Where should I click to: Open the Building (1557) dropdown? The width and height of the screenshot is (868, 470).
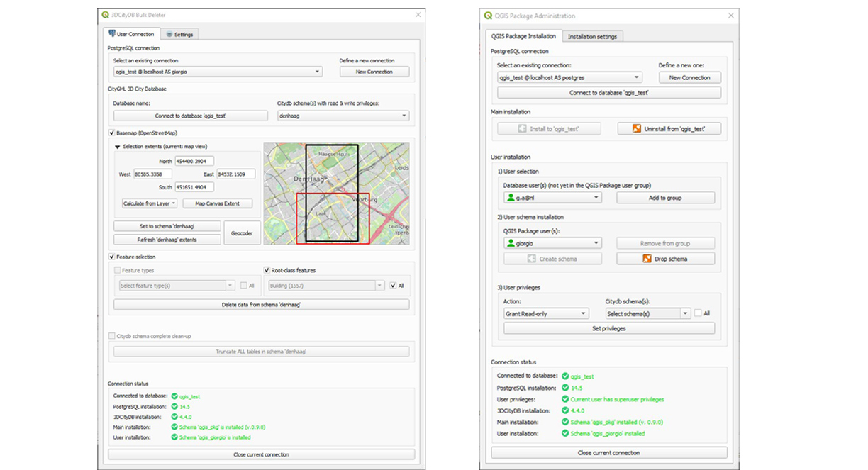326,286
